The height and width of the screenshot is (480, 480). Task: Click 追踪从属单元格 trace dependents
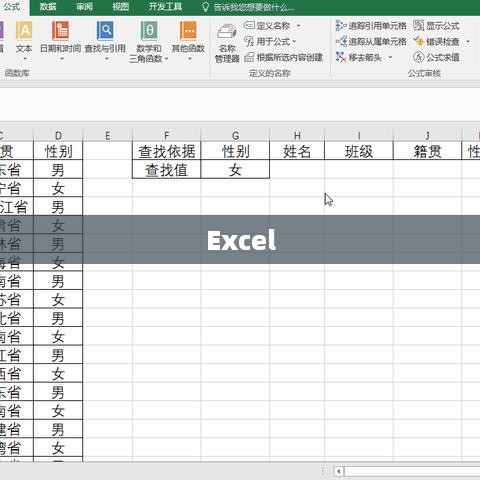pos(371,42)
